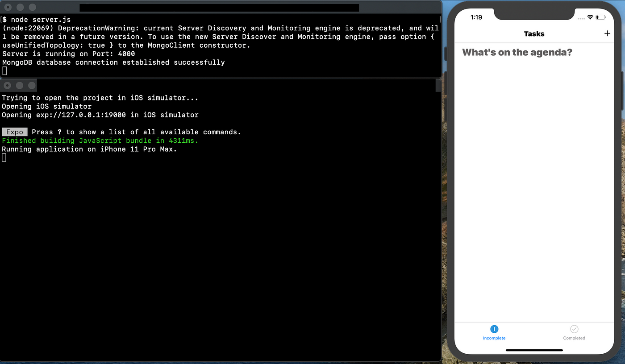Click the "$ node server.js" command line

click(x=36, y=20)
